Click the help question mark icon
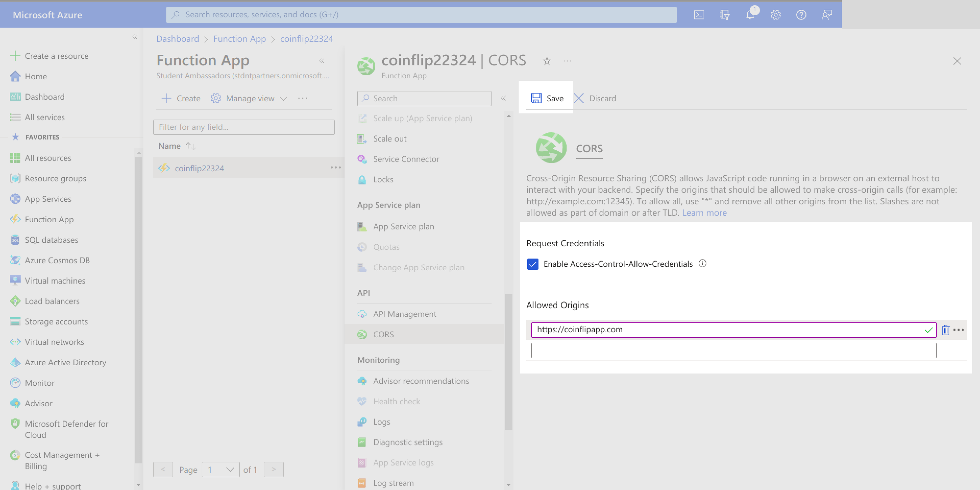The image size is (980, 490). click(x=801, y=15)
